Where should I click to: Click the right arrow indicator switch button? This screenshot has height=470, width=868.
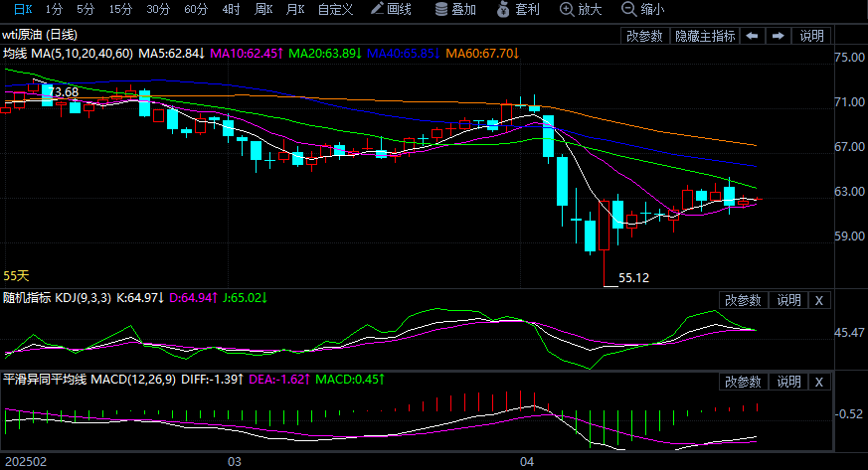click(779, 36)
